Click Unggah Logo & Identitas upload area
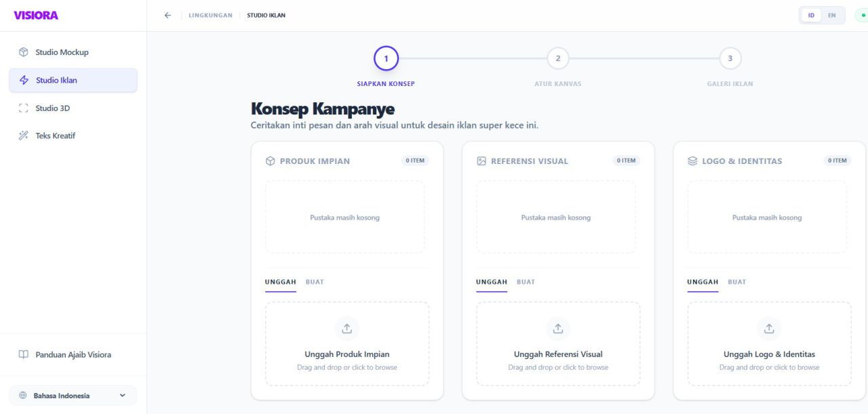Viewport: 868px width, 414px height. 769,344
